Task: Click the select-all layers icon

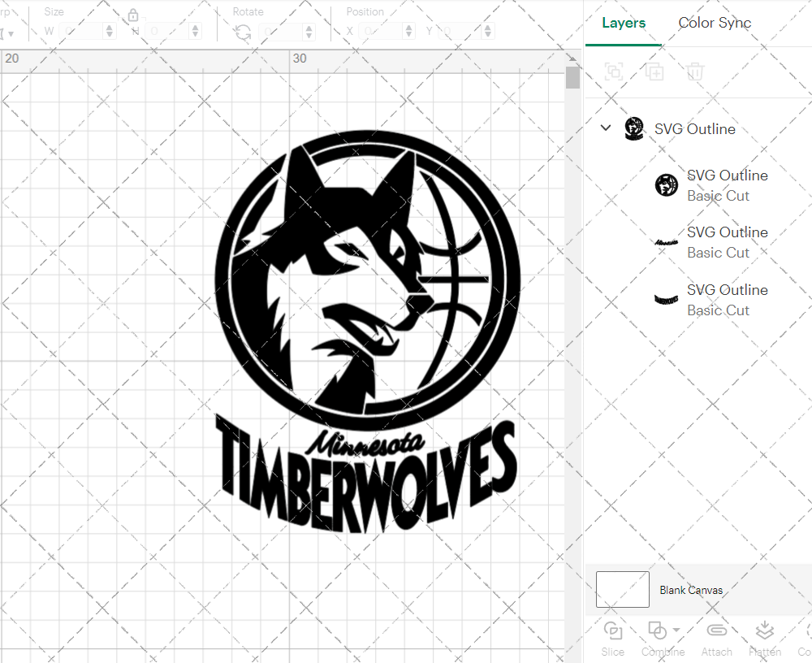Action: [x=614, y=71]
